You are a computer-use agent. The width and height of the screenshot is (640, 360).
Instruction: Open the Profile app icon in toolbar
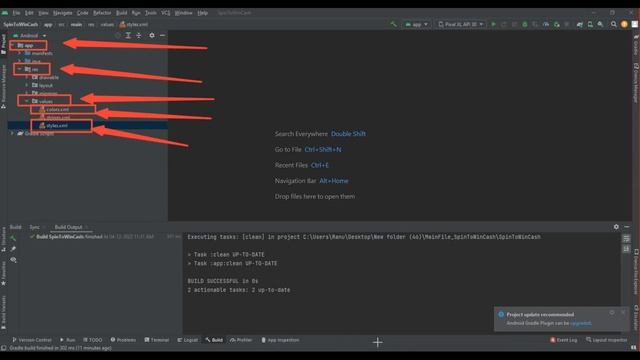tap(546, 24)
